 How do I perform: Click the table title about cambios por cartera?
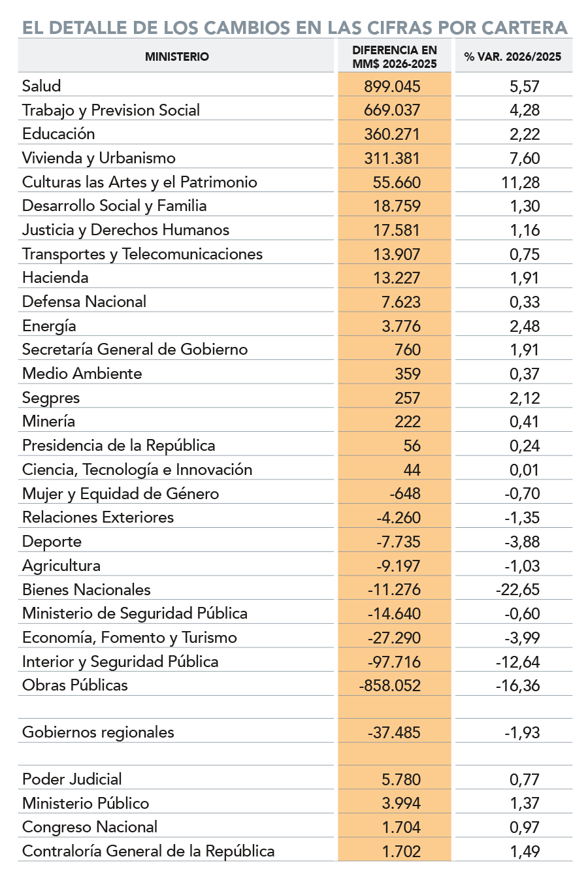point(295,28)
